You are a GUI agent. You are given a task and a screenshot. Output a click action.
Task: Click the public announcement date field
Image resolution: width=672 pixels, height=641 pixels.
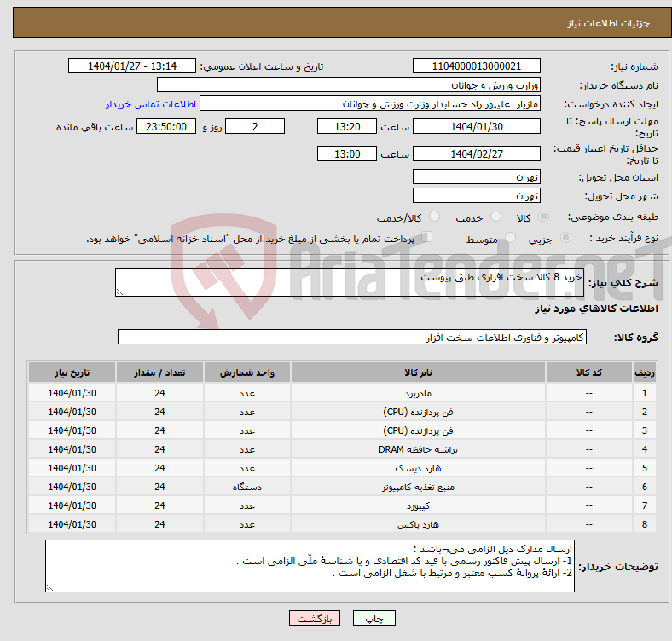[132, 66]
